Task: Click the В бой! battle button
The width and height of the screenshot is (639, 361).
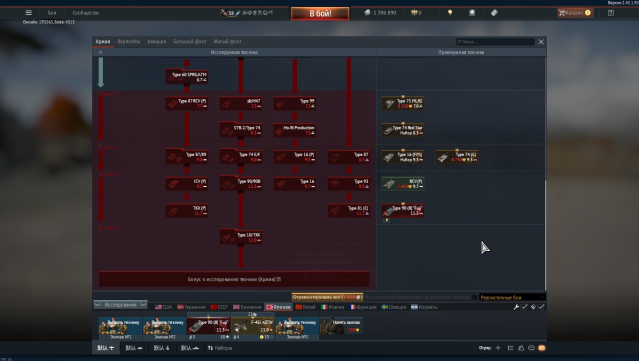Action: (x=320, y=13)
